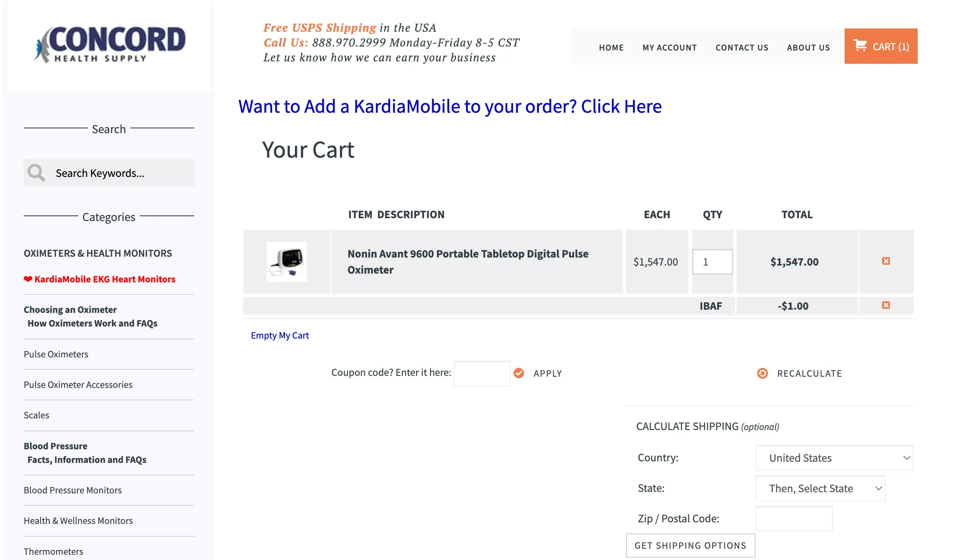Click the Get Shipping Options button
Viewport: 959px width, 560px height.
[x=691, y=546]
